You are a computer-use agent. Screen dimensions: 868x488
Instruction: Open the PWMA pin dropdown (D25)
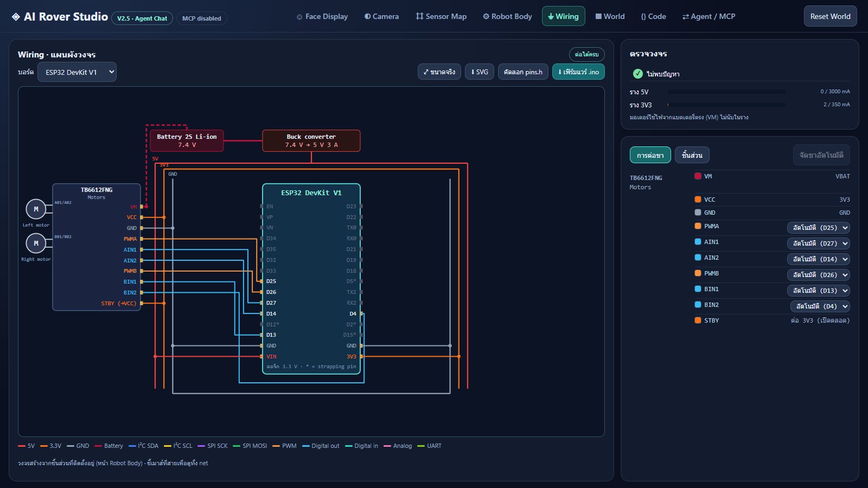pos(819,228)
